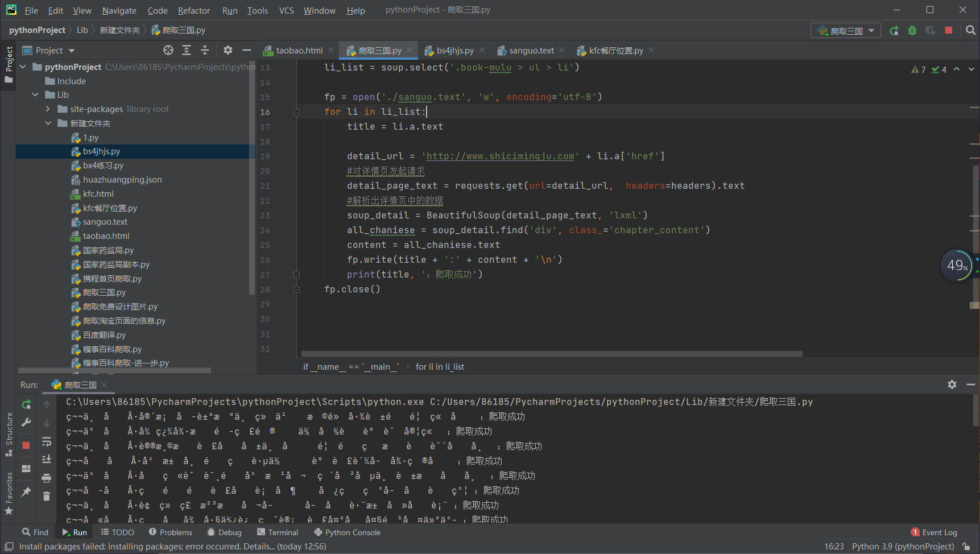
Task: Toggle soft-wrap in Run console
Action: [47, 441]
